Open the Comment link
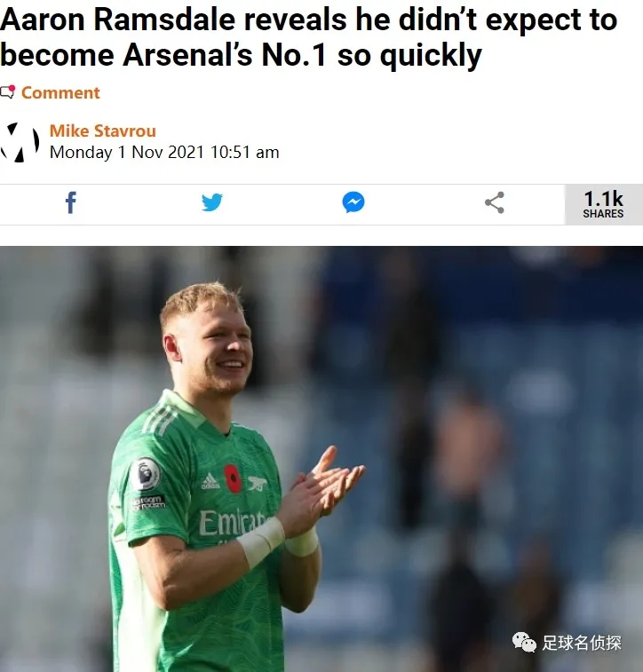 pos(60,92)
